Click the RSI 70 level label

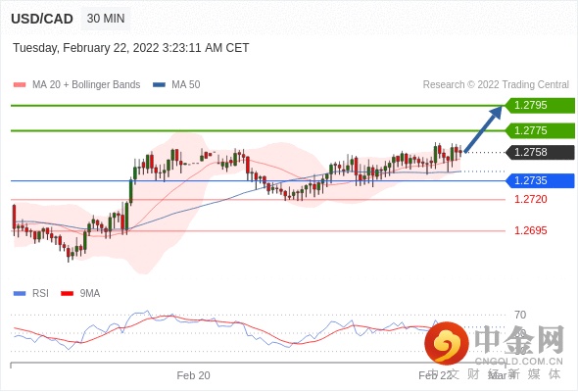tap(520, 315)
